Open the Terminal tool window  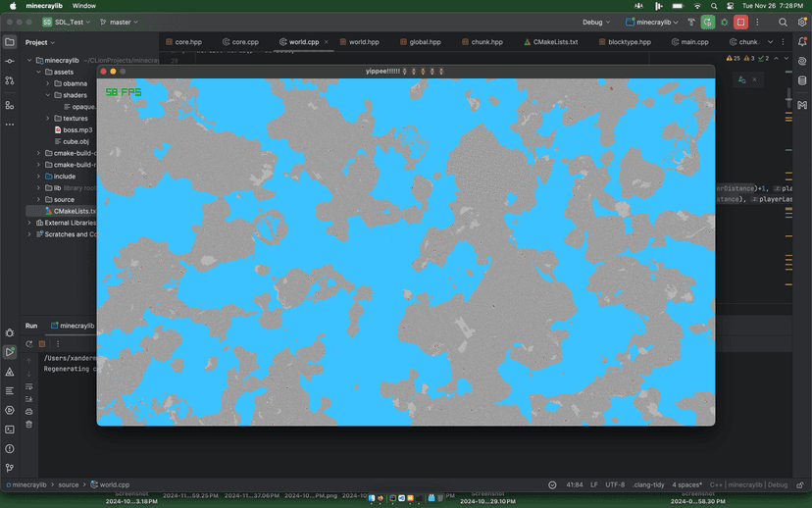pos(10,429)
